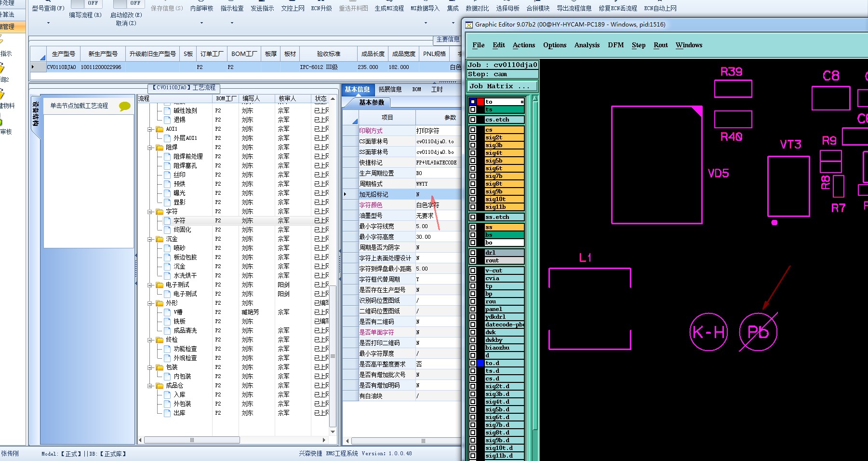868x461 pixels.
Task: Click the 生成MI流程 toolbar button
Action: click(x=389, y=8)
